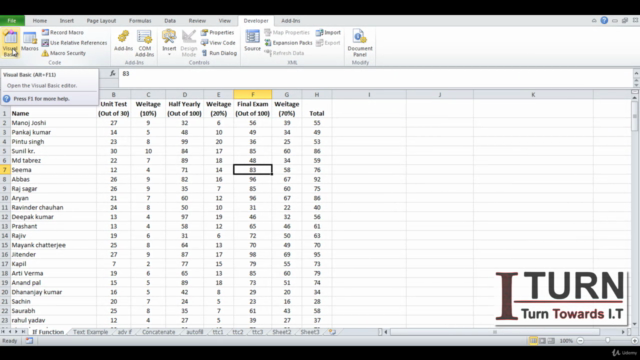This screenshot has height=360, width=640.
Task: Zoom in with plus button
Action: tap(635, 340)
